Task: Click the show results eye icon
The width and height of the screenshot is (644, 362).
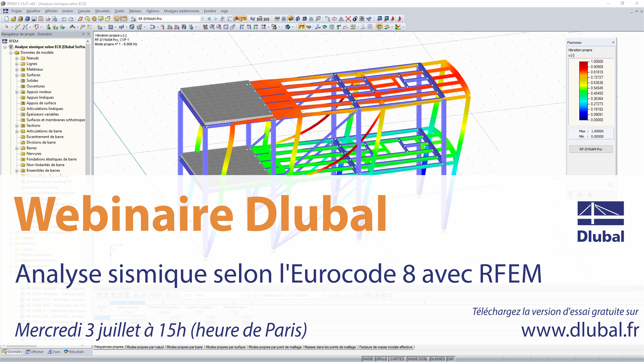Action: coord(236,19)
